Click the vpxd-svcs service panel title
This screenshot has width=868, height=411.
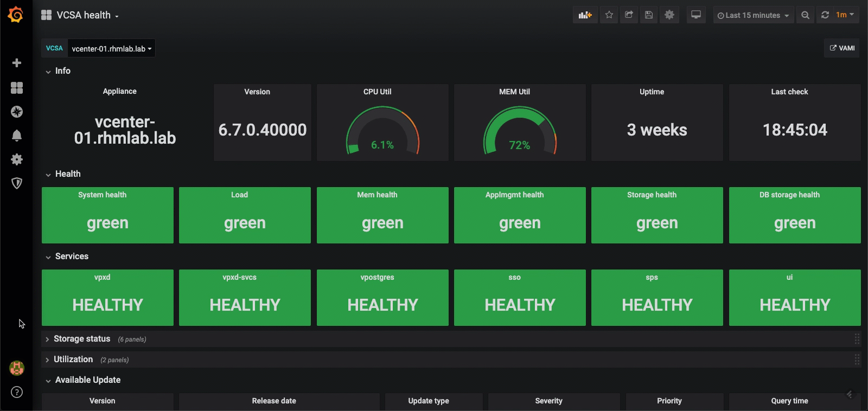pos(240,277)
